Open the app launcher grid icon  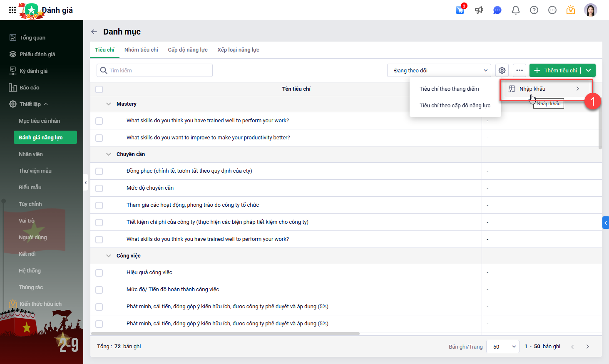[x=12, y=10]
